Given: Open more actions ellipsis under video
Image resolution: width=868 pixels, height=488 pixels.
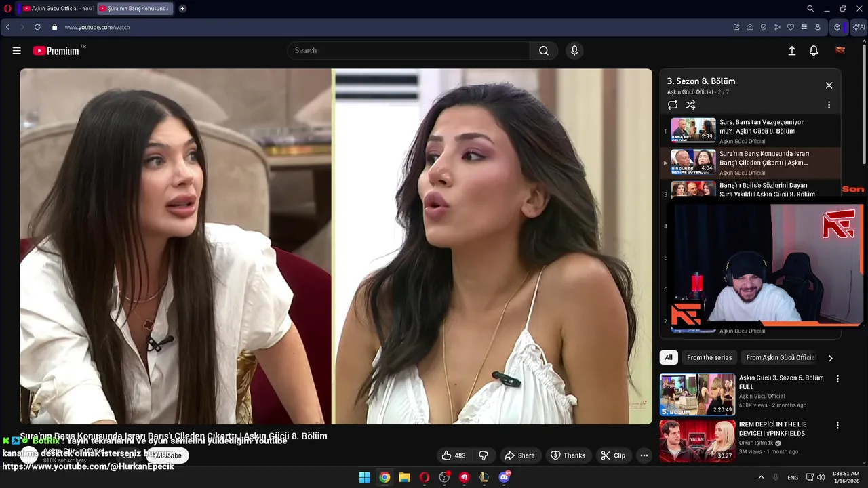Looking at the screenshot, I should [x=644, y=455].
